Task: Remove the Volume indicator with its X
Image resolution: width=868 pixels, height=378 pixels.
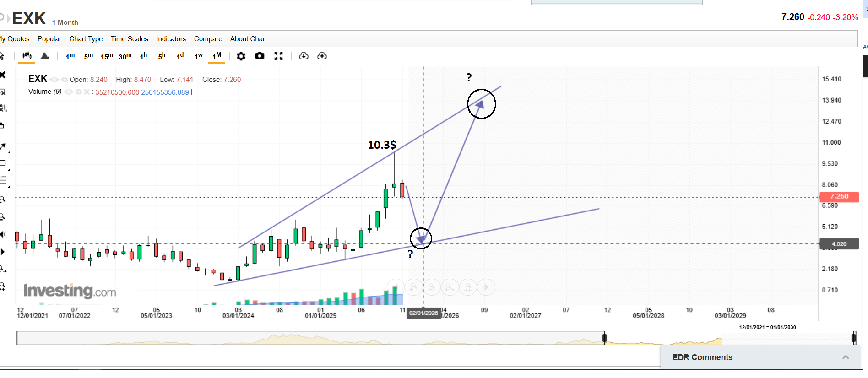Action: tap(87, 92)
